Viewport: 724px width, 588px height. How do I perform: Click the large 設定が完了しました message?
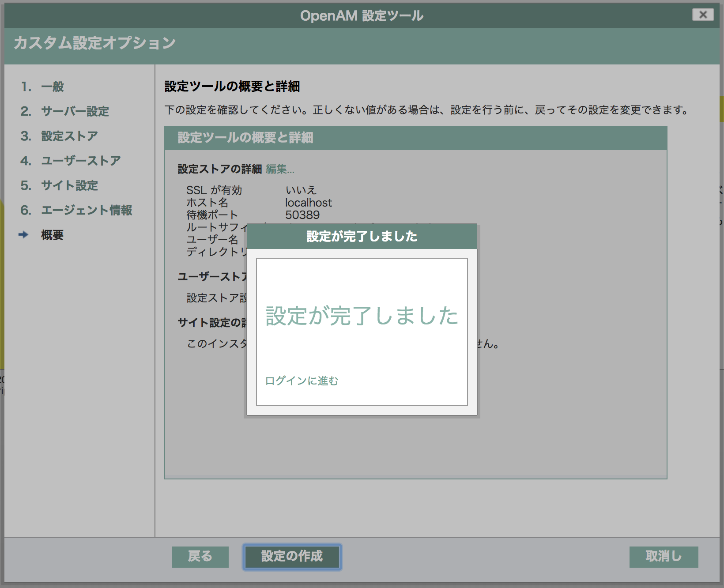pyautogui.click(x=362, y=316)
